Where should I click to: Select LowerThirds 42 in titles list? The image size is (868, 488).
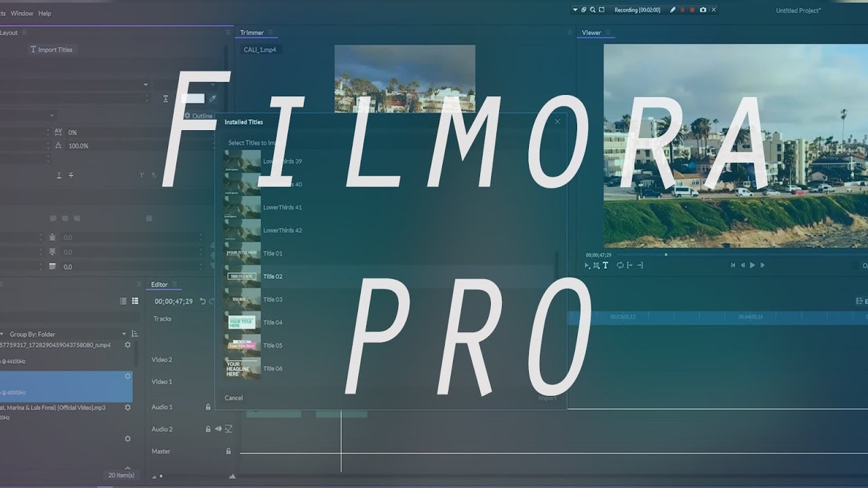coord(282,230)
